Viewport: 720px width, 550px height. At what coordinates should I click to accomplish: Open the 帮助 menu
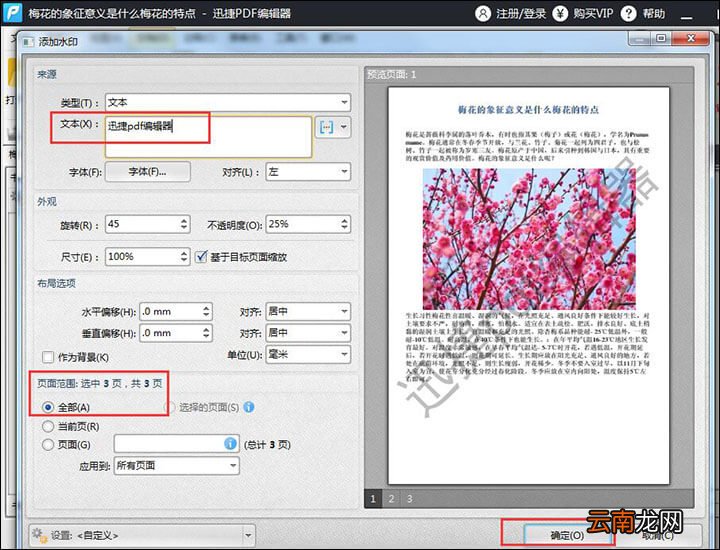pos(654,14)
